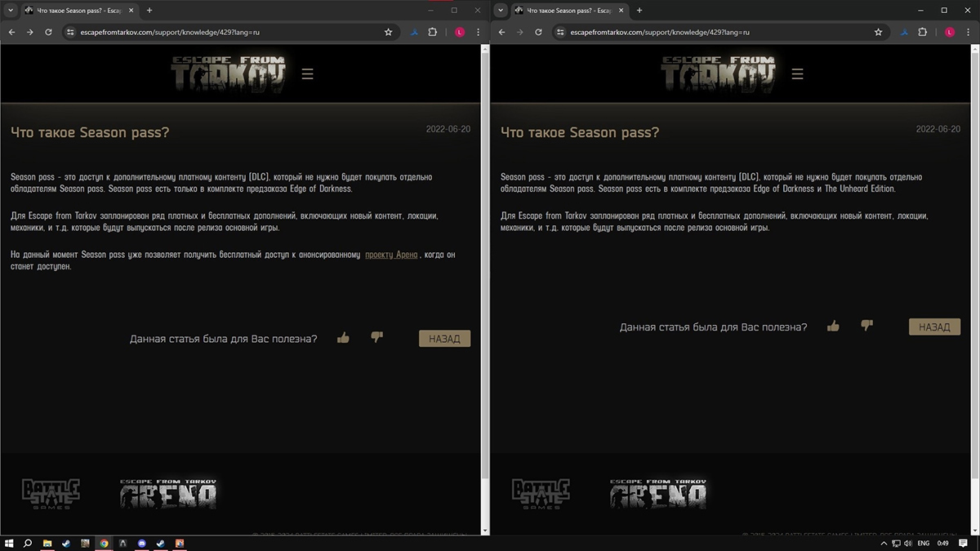Dislike the article in the left window
The height and width of the screenshot is (551, 980).
pyautogui.click(x=376, y=337)
